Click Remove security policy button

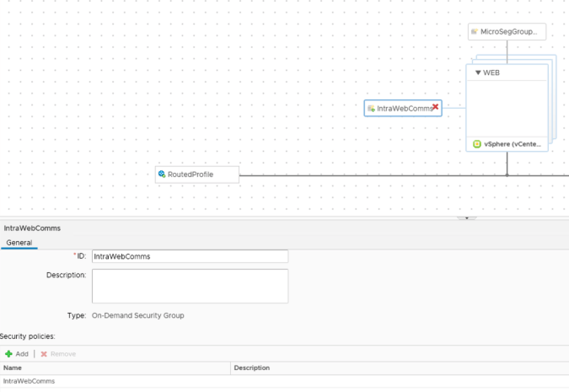(58, 354)
